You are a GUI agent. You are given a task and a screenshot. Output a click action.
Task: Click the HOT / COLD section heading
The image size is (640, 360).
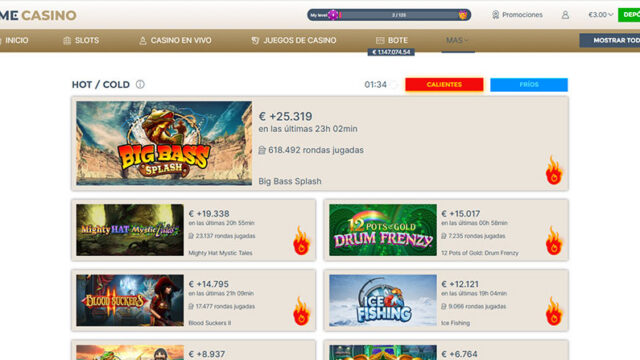tap(101, 84)
